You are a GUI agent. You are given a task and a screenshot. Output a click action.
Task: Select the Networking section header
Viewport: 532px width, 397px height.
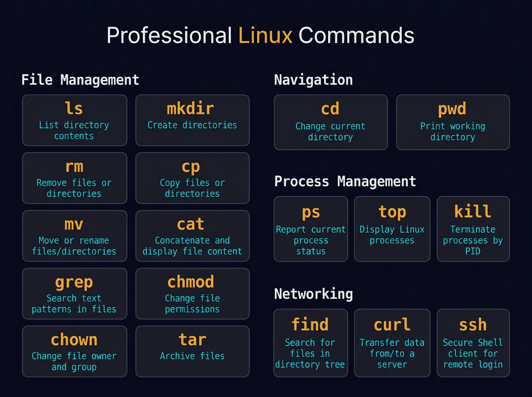point(313,294)
